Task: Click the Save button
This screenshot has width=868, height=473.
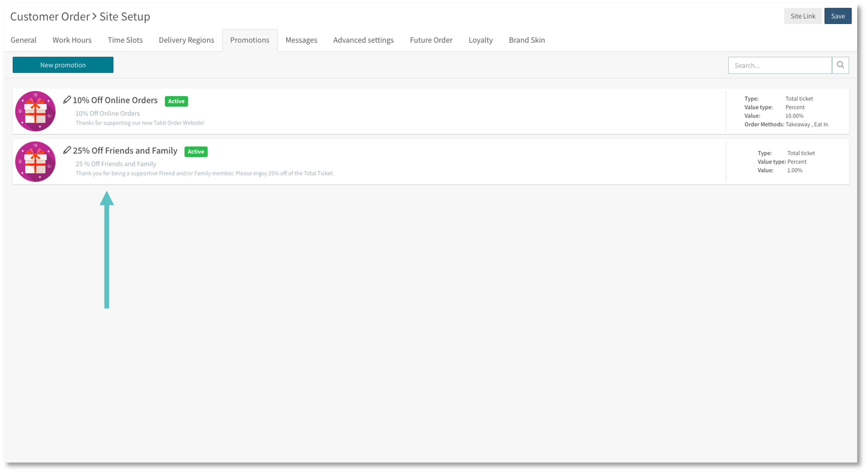Action: (x=838, y=16)
